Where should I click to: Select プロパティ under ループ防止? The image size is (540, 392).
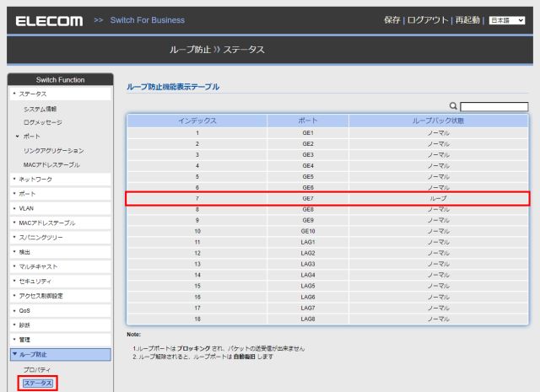click(x=37, y=369)
